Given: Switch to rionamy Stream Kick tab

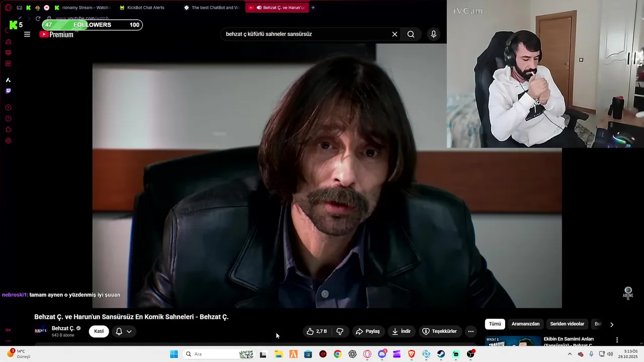Looking at the screenshot, I should [83, 8].
